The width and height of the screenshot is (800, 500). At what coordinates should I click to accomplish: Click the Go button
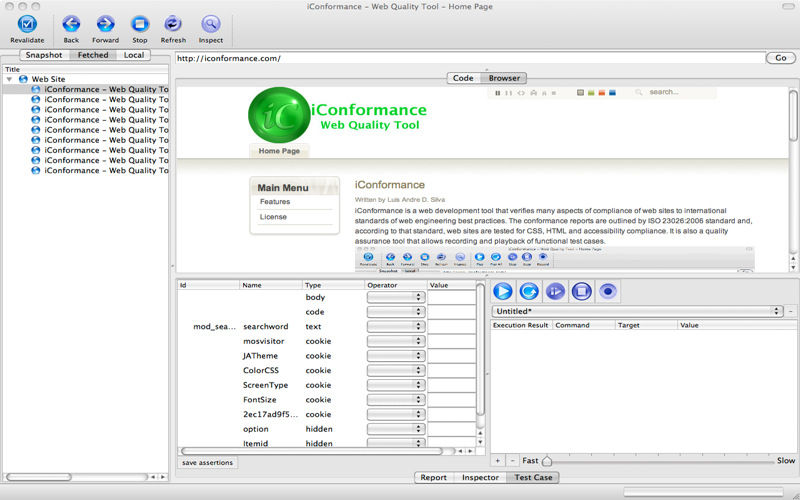pos(781,58)
